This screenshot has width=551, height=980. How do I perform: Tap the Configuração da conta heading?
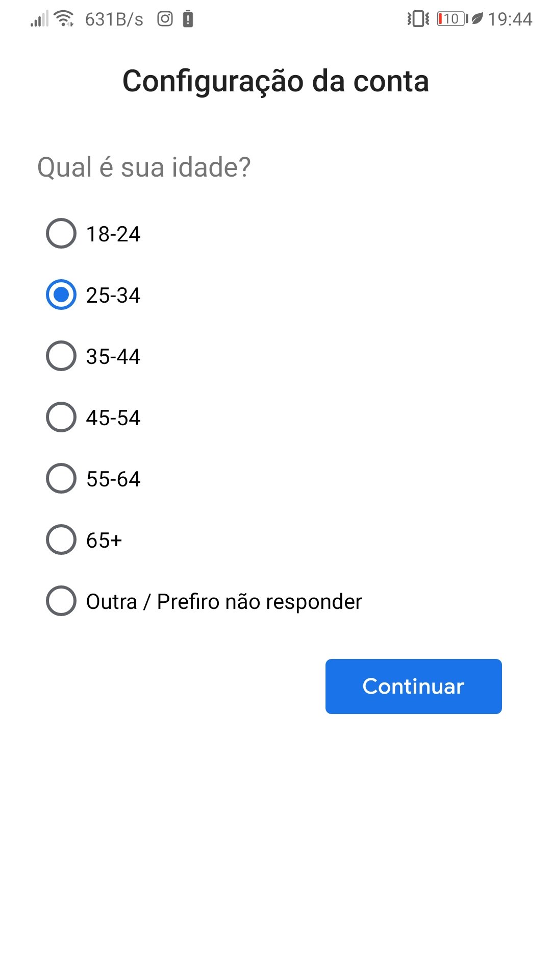coord(275,81)
